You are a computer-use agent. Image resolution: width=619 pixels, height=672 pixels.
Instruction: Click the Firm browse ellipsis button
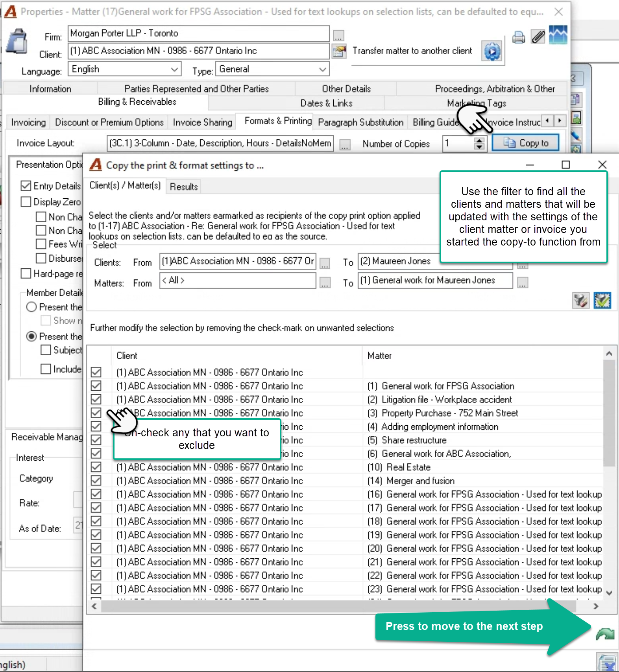coord(338,36)
